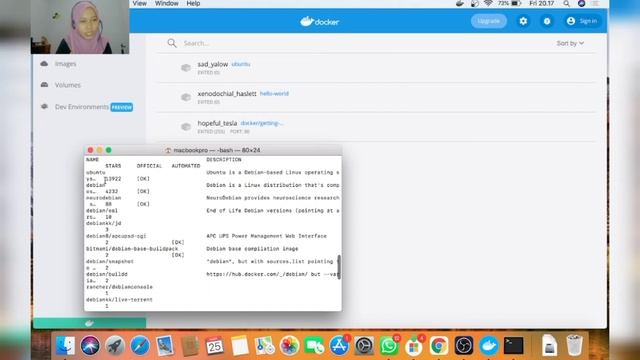The image size is (640, 360).
Task: Click the magnifier icon in container search bar
Action: tap(172, 43)
